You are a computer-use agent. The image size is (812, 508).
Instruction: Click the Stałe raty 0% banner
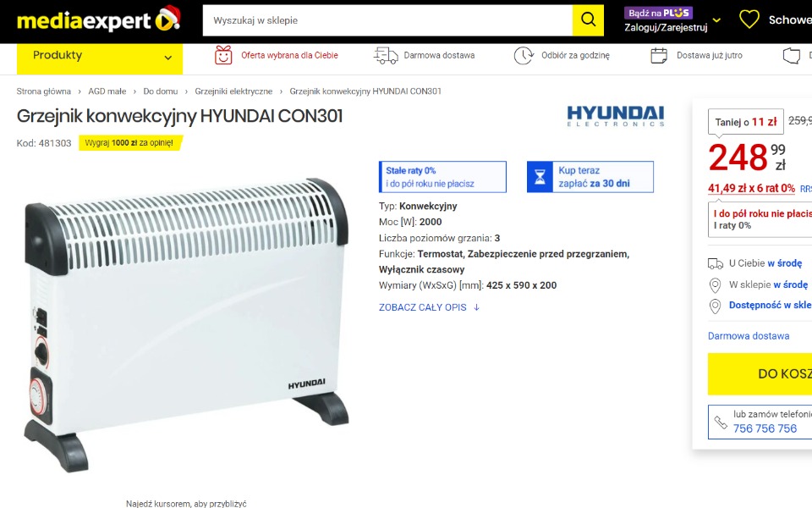[x=442, y=177]
